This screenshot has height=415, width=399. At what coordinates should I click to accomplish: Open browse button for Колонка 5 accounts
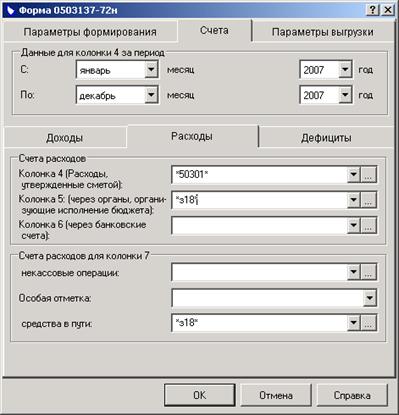pos(368,200)
